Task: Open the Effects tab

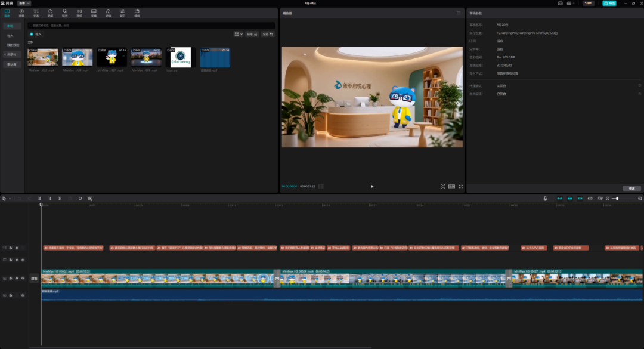Action: 64,13
